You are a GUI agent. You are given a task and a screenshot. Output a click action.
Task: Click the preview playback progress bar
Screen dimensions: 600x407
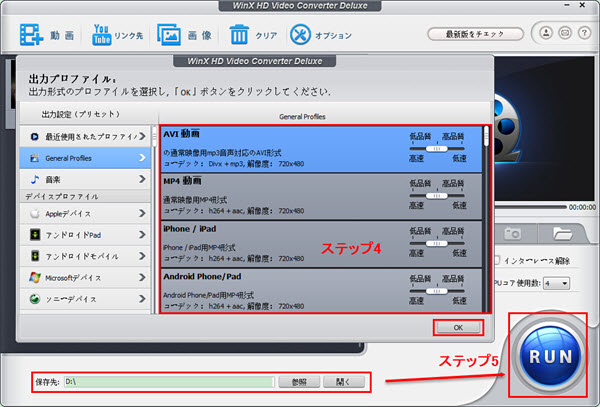pyautogui.click(x=530, y=207)
